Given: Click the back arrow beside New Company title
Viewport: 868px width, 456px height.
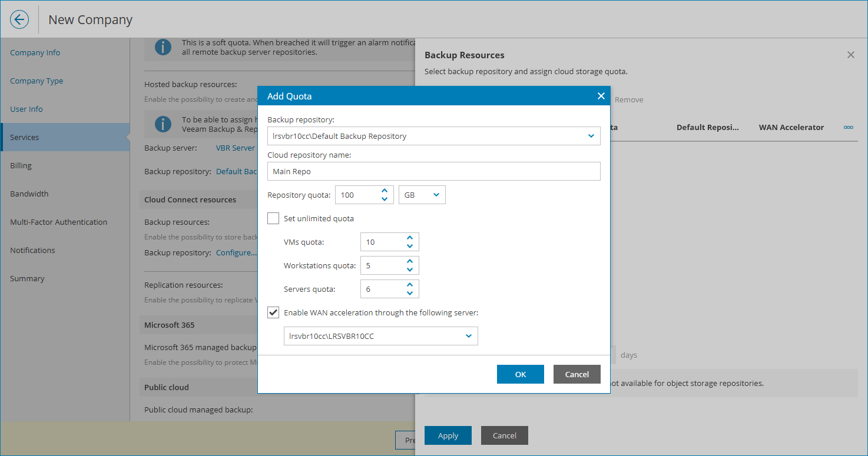Looking at the screenshot, I should [x=19, y=19].
